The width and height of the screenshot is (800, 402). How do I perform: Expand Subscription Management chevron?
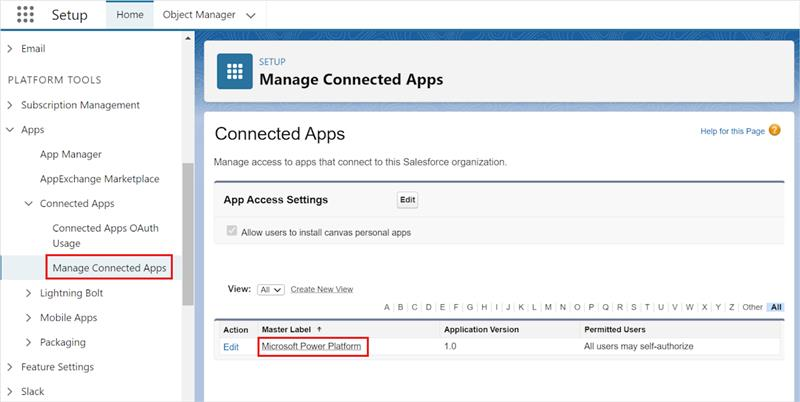coord(10,105)
